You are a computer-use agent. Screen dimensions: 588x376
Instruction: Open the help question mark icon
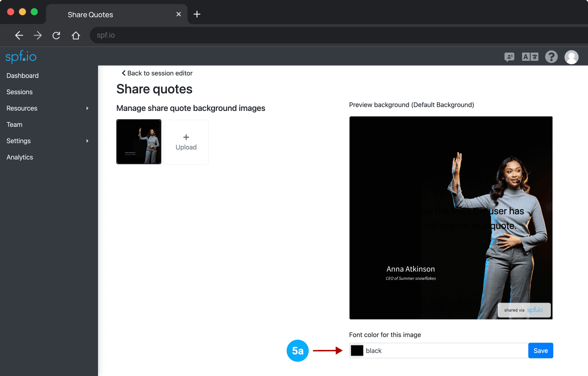pos(551,57)
